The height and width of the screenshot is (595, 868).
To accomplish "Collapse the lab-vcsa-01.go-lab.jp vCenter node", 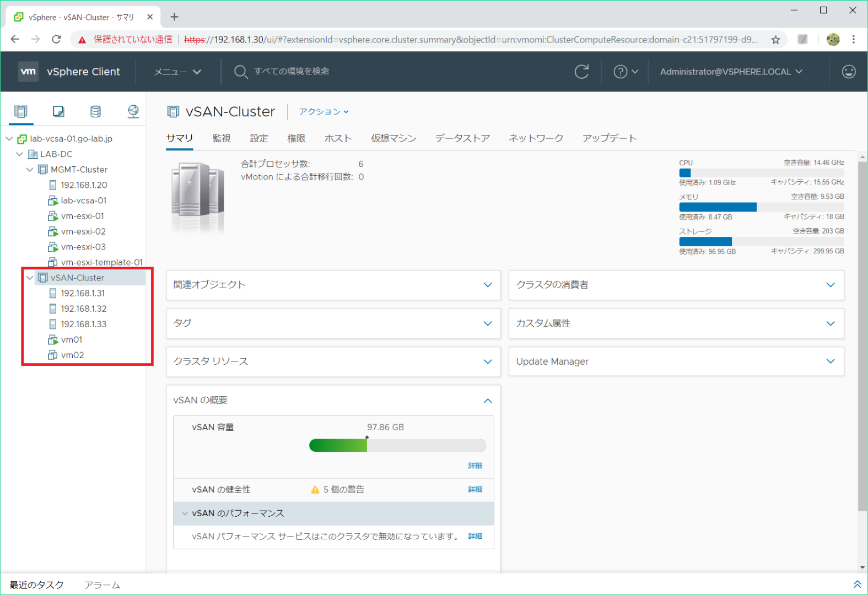I will click(9, 139).
